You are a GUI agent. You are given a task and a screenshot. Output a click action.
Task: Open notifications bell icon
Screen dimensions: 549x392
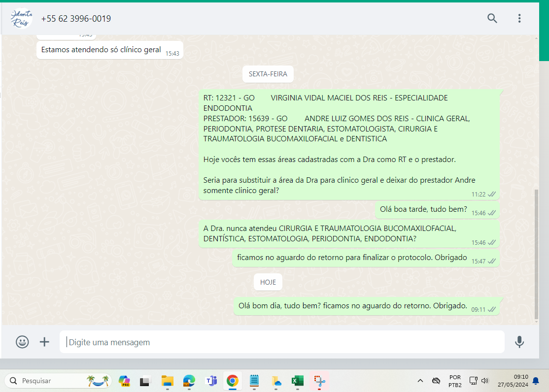(x=536, y=381)
